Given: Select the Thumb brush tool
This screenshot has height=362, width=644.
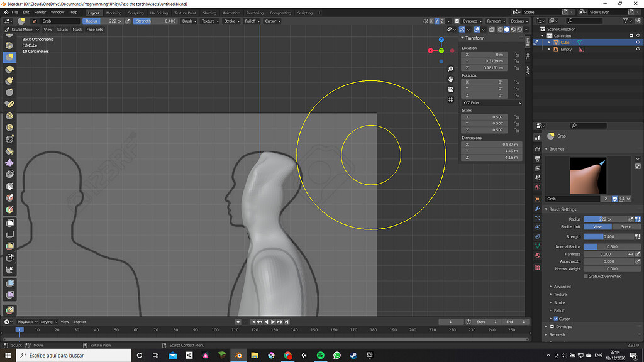Looking at the screenshot, I should point(10,92).
